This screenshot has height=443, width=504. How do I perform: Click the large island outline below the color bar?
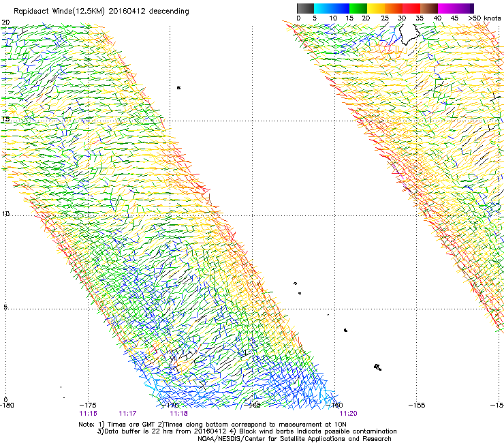click(x=409, y=33)
